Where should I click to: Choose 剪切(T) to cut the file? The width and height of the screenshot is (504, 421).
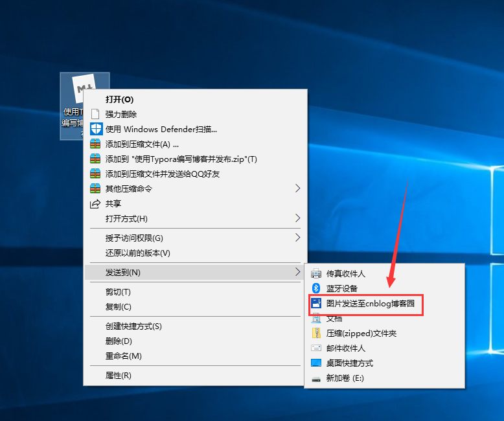[x=195, y=292]
